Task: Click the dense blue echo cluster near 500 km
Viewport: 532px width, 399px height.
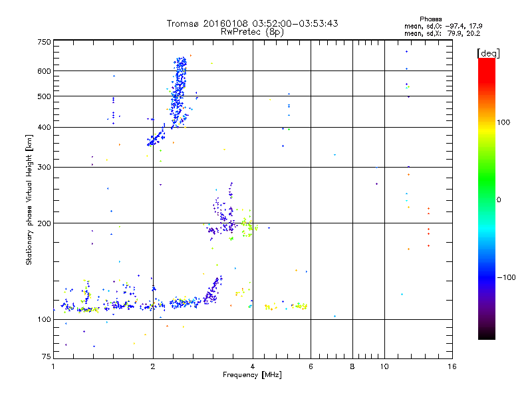Action: [x=179, y=92]
